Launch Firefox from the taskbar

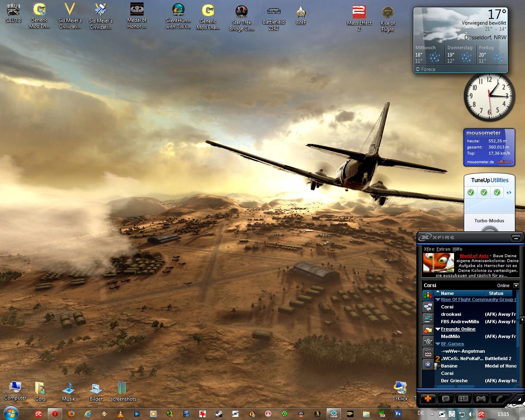pos(71,414)
